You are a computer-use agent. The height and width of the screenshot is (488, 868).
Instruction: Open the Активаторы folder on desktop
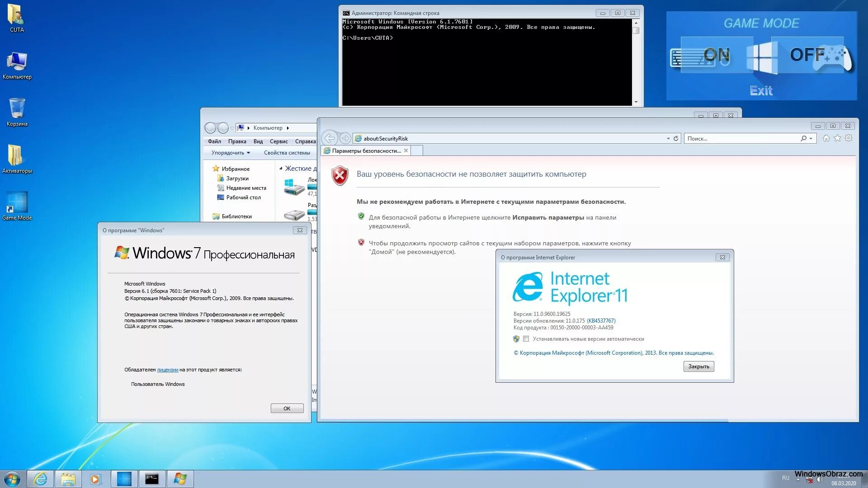click(x=17, y=159)
